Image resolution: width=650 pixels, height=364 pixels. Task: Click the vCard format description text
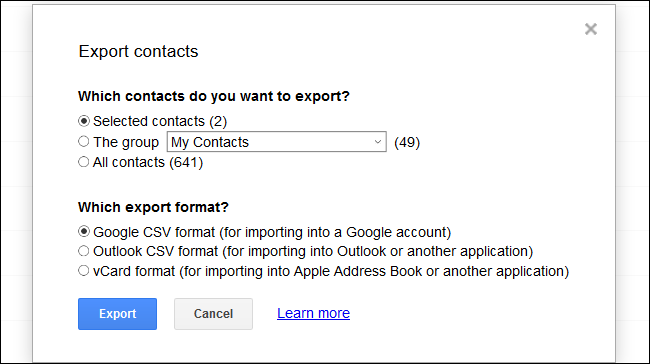click(x=331, y=271)
